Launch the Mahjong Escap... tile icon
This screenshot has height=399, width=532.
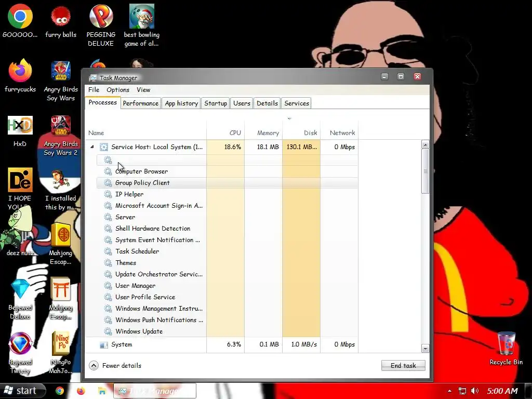click(61, 244)
